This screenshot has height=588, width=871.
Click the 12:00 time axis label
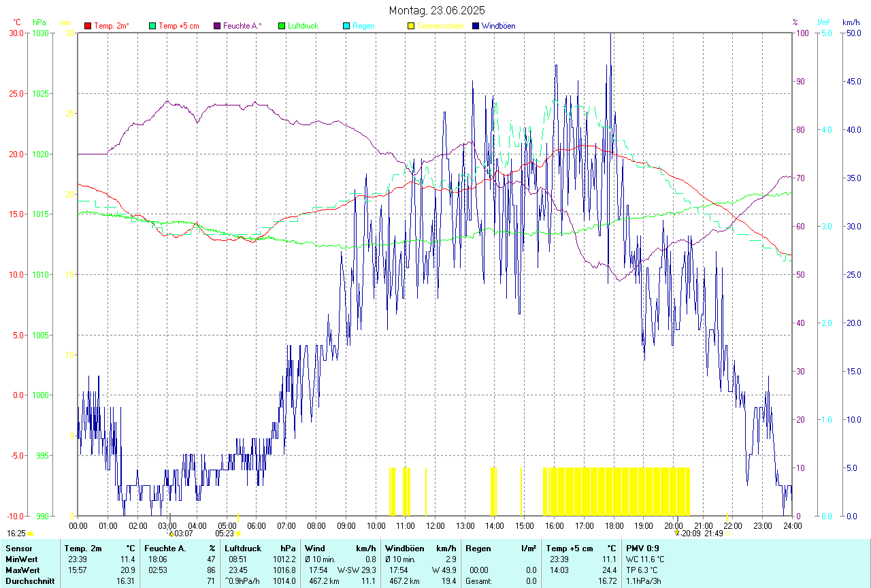435,525
